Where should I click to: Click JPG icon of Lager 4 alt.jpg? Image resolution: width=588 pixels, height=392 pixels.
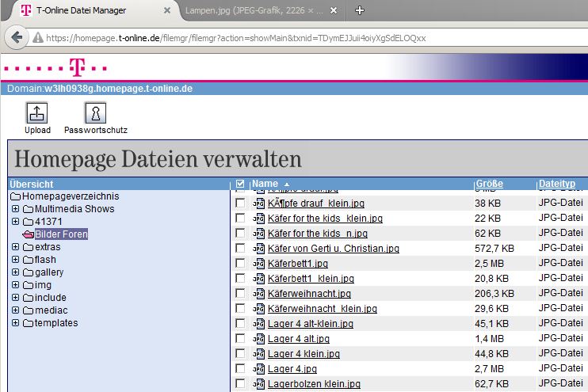pos(259,339)
